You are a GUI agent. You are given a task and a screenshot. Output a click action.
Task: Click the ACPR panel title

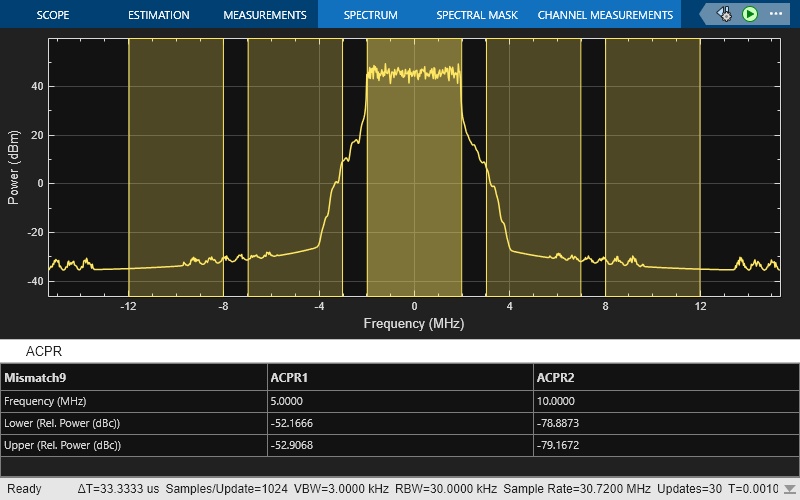[x=45, y=352]
